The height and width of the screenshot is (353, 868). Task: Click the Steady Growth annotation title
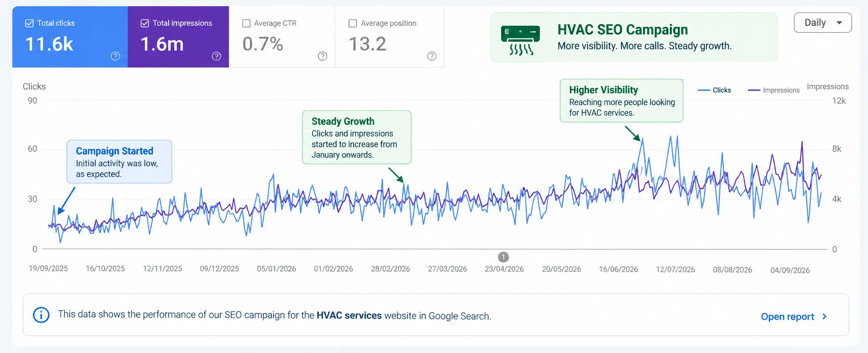point(343,121)
